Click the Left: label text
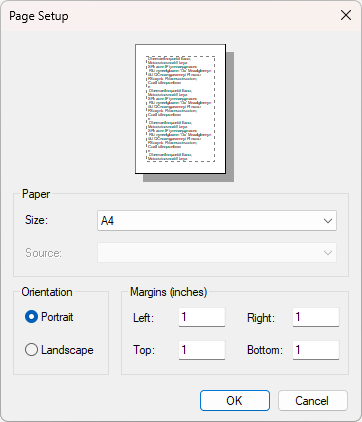This screenshot has width=362, height=422. 143,318
